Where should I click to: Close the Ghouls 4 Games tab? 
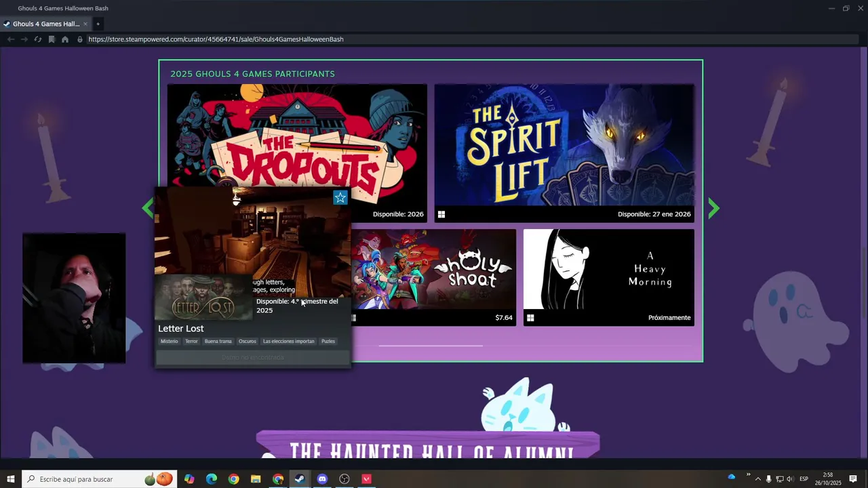point(85,24)
